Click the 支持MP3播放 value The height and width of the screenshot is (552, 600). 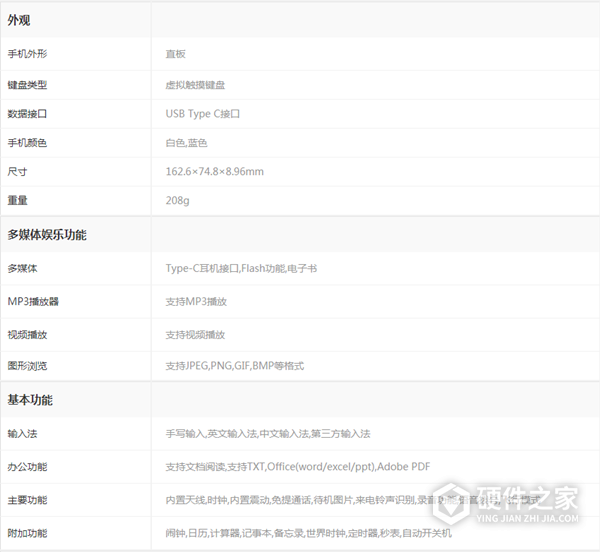[x=196, y=301]
